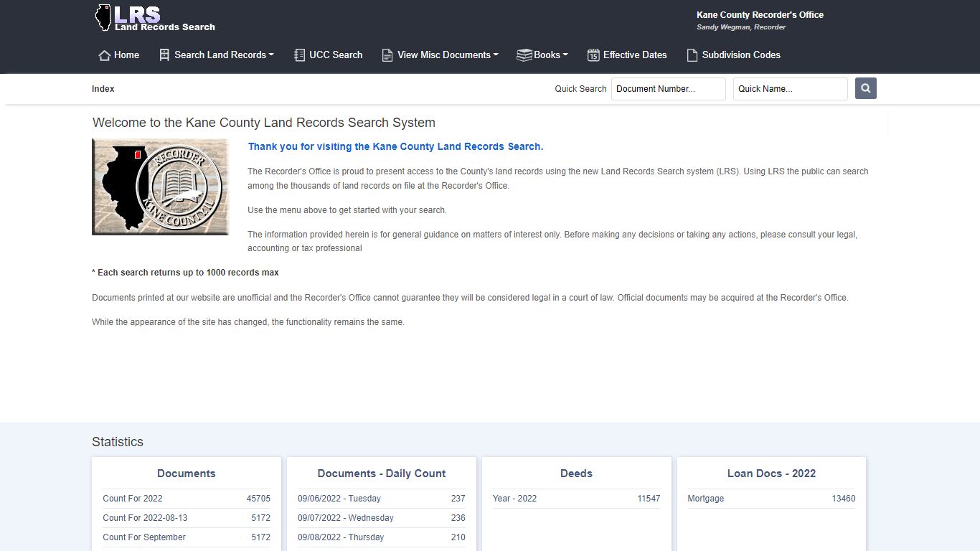The height and width of the screenshot is (551, 980).
Task: Click the 09/06/2022 - Tuesday row
Action: (x=382, y=499)
